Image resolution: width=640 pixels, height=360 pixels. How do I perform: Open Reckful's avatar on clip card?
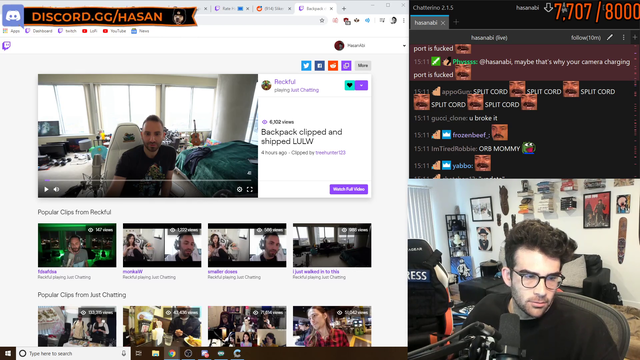(x=267, y=85)
